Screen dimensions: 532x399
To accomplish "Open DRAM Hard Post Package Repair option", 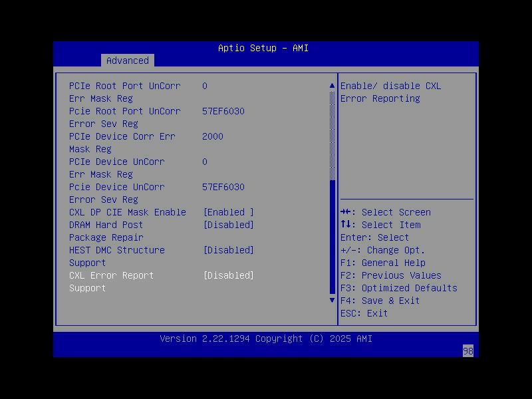I will pyautogui.click(x=229, y=225).
